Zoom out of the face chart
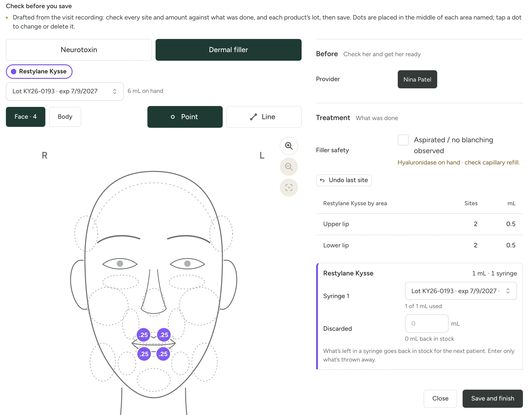This screenshot has width=532, height=415. [289, 167]
